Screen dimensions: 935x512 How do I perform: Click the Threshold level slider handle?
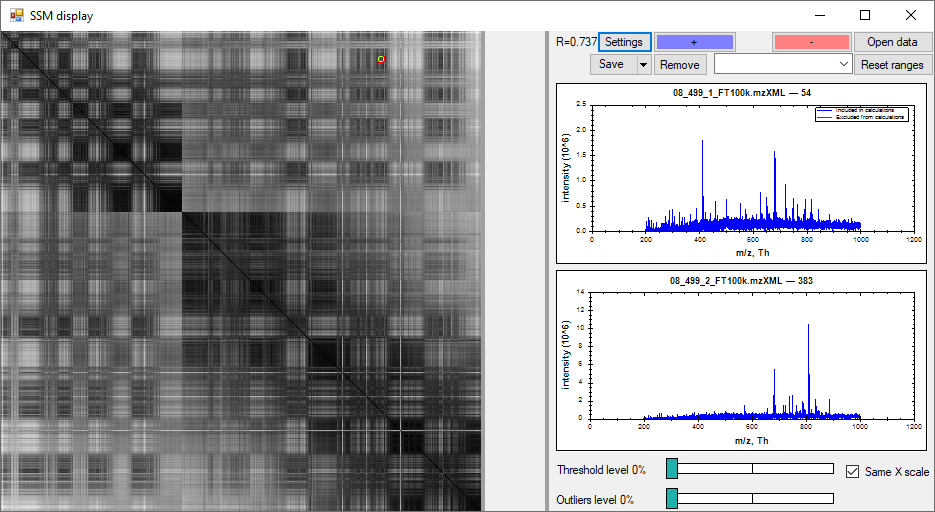(672, 468)
